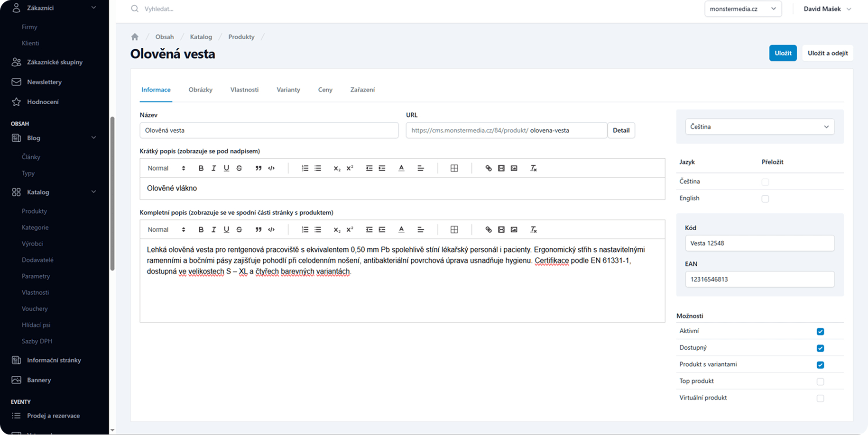Insert a table in the complete description editor
868x435 pixels.
pos(454,230)
